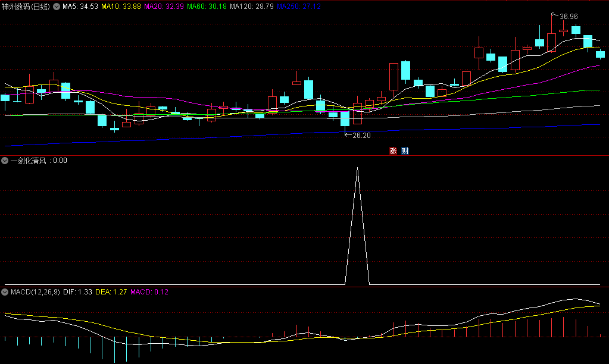This screenshot has width=609, height=364.
Task: Select the MA20: 32.39 label
Action: click(164, 7)
